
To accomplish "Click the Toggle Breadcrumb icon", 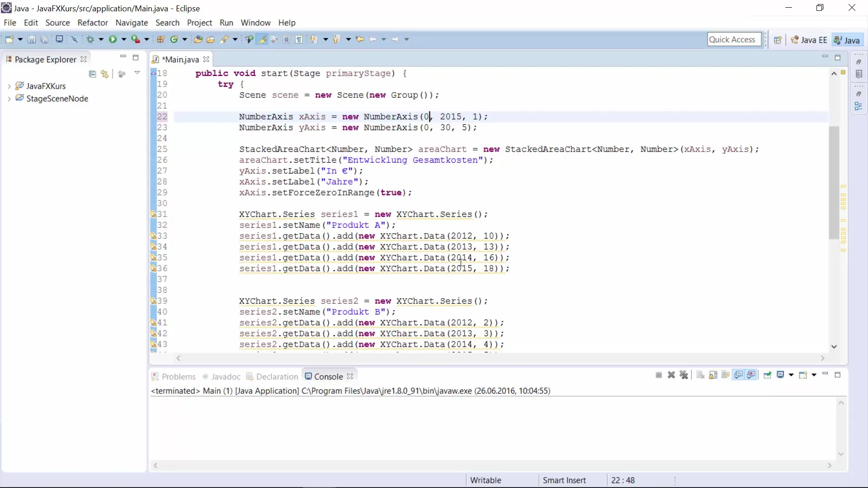I will click(249, 40).
